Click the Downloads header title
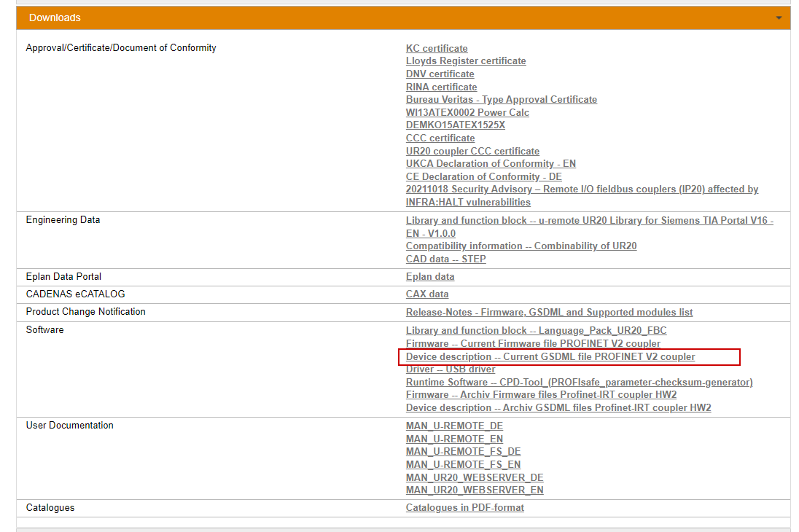Viewport: 799px width, 532px height. [x=55, y=17]
